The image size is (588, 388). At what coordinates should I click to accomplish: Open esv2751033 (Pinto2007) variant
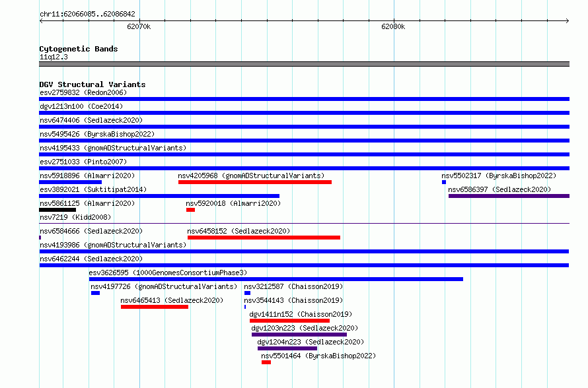pos(83,162)
